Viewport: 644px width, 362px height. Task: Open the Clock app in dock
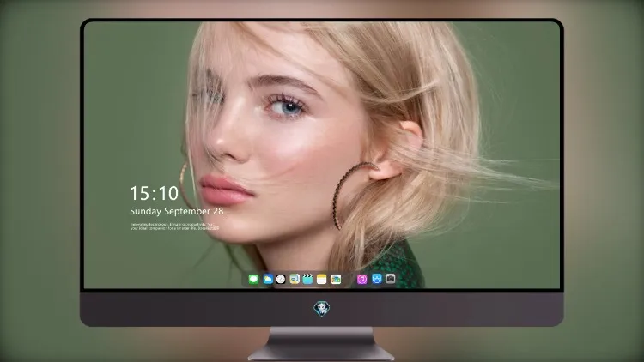(281, 279)
